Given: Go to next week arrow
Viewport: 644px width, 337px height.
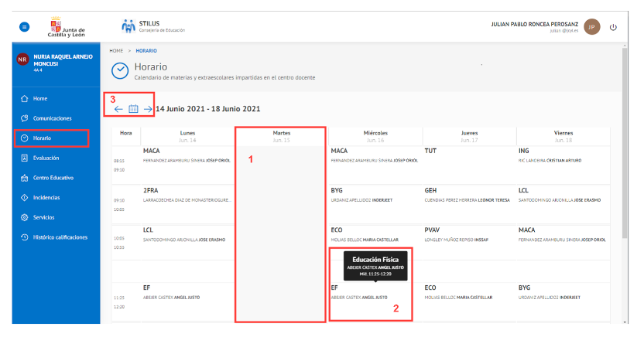Looking at the screenshot, I should tap(148, 109).
